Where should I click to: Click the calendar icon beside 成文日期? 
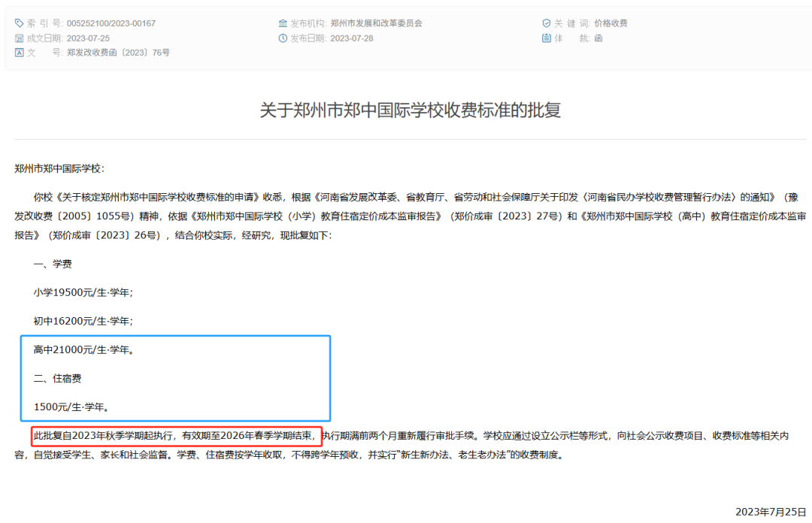point(20,38)
